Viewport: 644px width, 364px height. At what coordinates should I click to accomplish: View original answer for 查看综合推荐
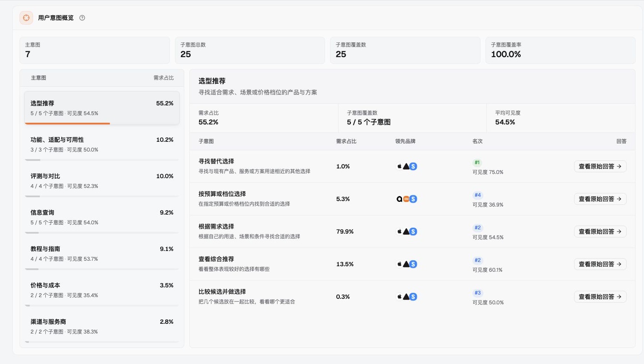pos(600,264)
